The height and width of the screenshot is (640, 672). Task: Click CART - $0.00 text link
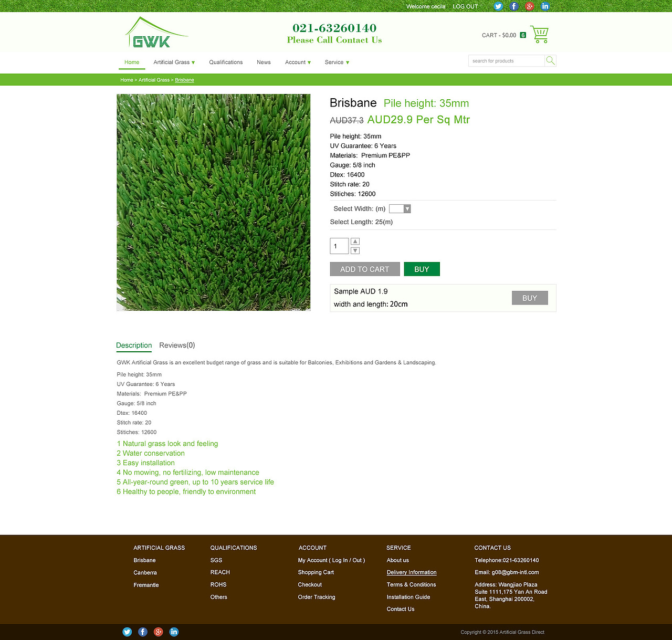499,35
